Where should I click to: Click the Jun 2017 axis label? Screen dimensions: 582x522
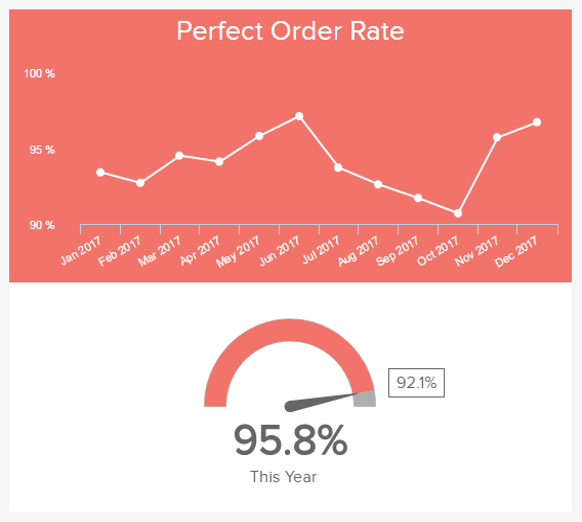[x=279, y=251]
